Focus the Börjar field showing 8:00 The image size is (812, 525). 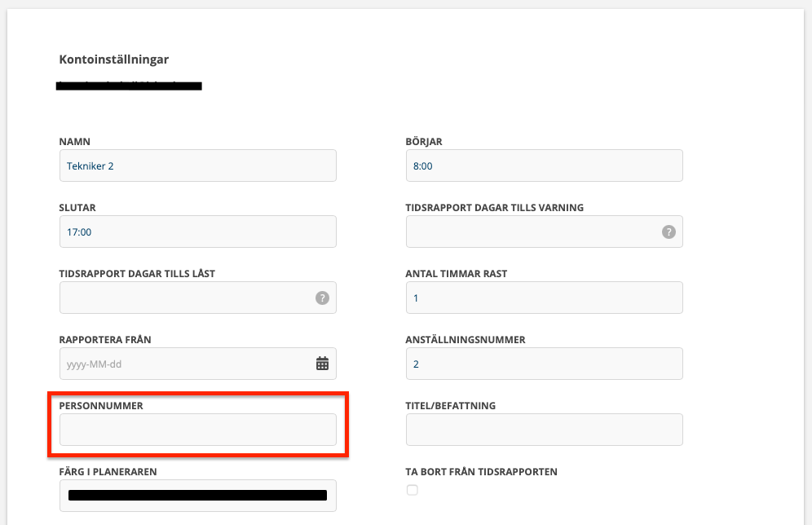[544, 165]
